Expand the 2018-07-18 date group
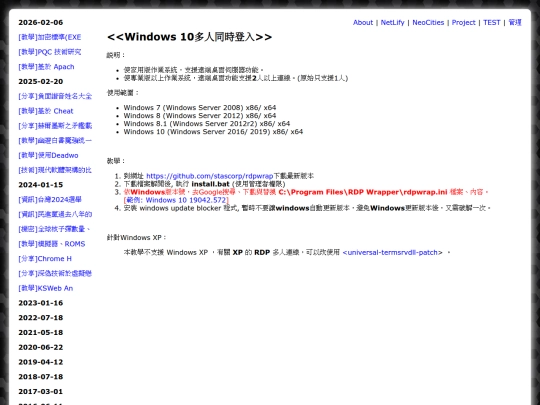 pos(41,377)
